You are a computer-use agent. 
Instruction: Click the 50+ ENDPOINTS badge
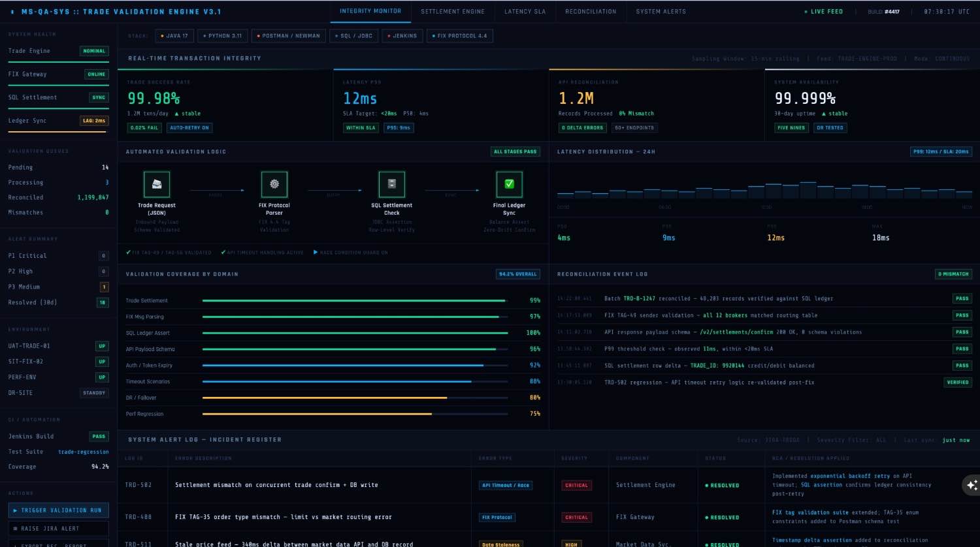pyautogui.click(x=634, y=128)
